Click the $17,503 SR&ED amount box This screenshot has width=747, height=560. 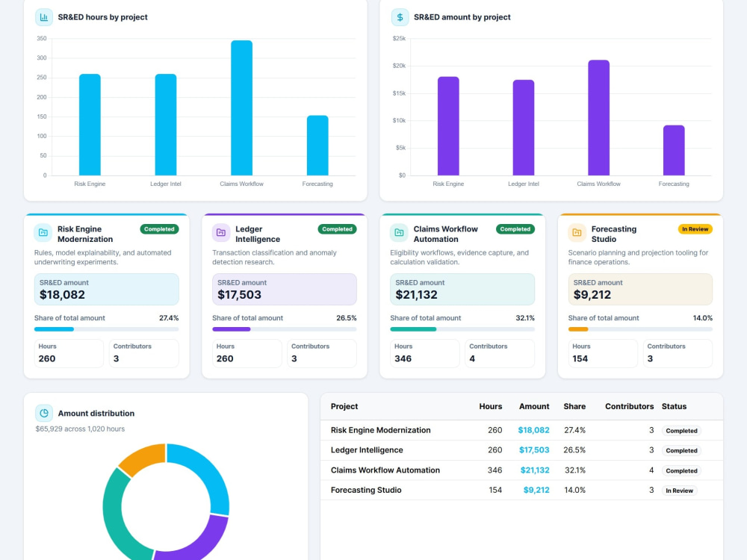(x=285, y=289)
